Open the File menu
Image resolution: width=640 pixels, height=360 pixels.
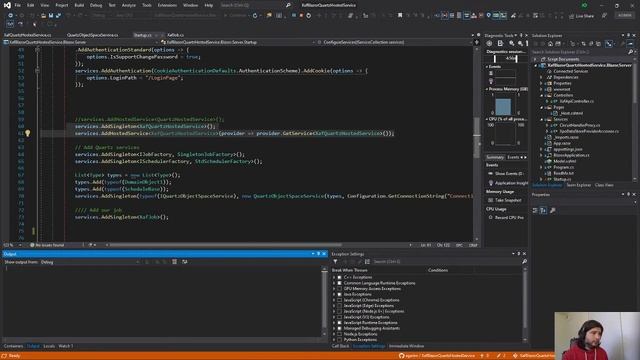click(18, 5)
